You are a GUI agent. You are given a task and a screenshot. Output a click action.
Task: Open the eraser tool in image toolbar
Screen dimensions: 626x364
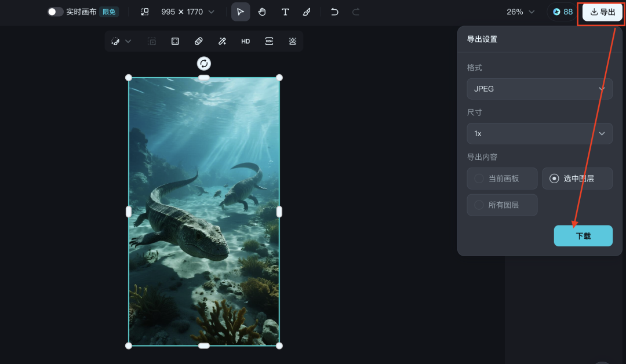(x=198, y=41)
